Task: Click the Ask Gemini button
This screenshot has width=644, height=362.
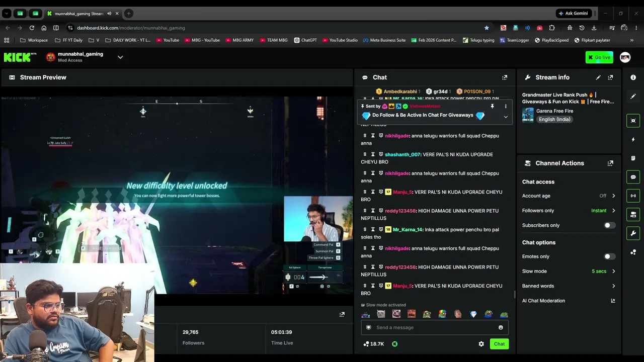Action: point(573,14)
